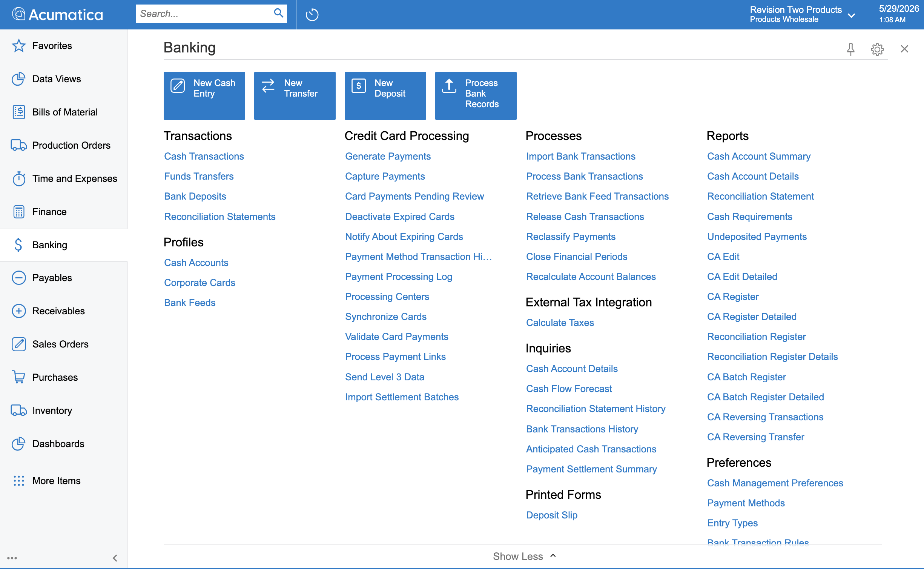Click the New Cash Entry tile
Image resolution: width=924 pixels, height=569 pixels.
pos(204,96)
